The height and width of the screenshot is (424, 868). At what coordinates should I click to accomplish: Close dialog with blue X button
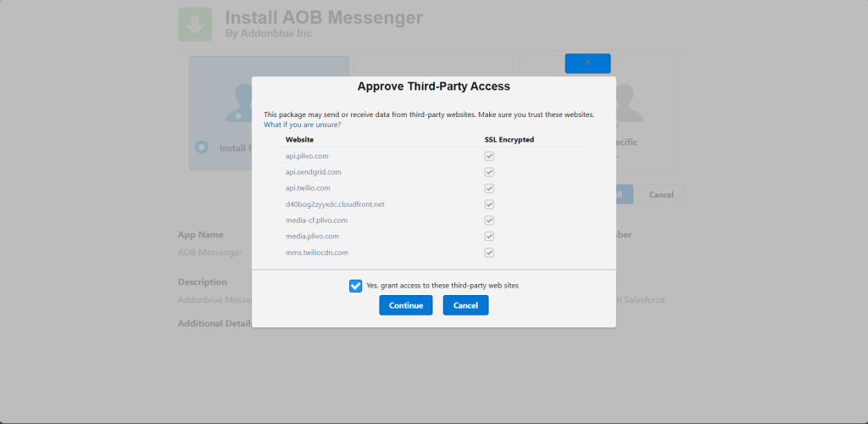587,63
